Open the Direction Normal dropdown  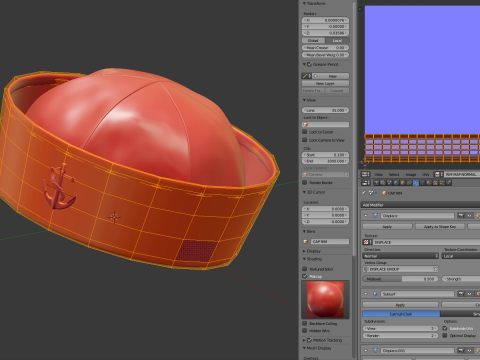400,256
